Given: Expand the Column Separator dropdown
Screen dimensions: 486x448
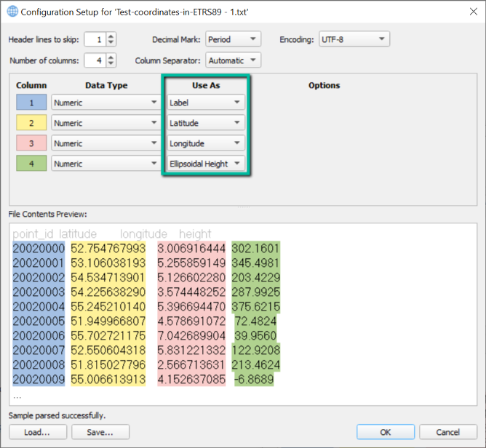Looking at the screenshot, I should click(x=233, y=60).
